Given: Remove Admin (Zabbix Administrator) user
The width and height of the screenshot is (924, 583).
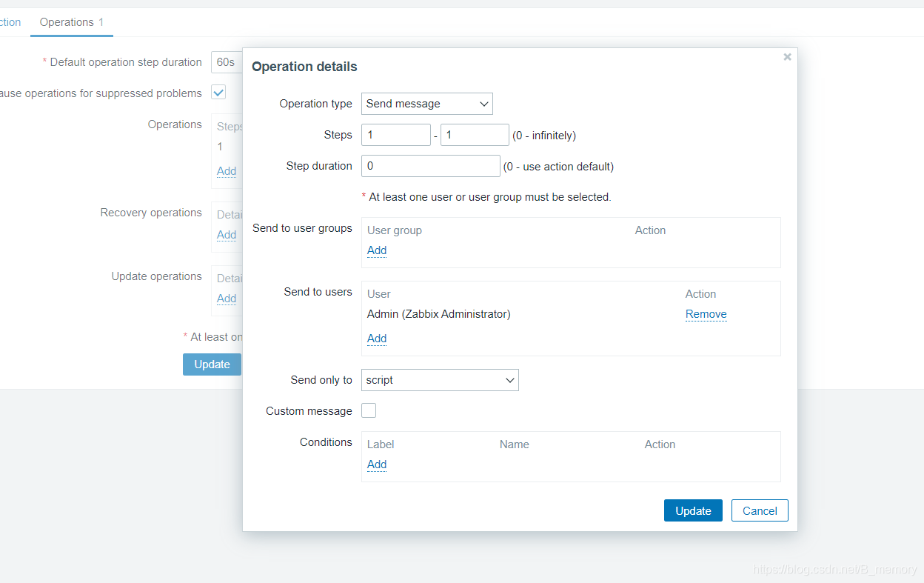Looking at the screenshot, I should (x=706, y=314).
